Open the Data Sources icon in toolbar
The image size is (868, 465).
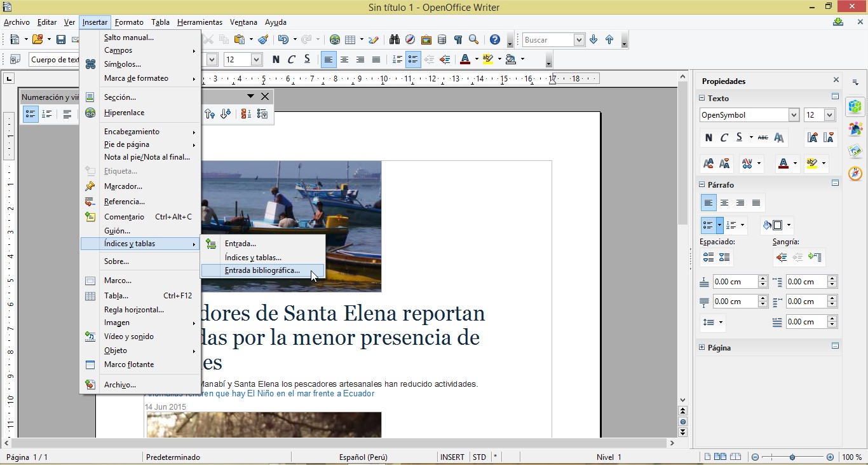tap(442, 39)
